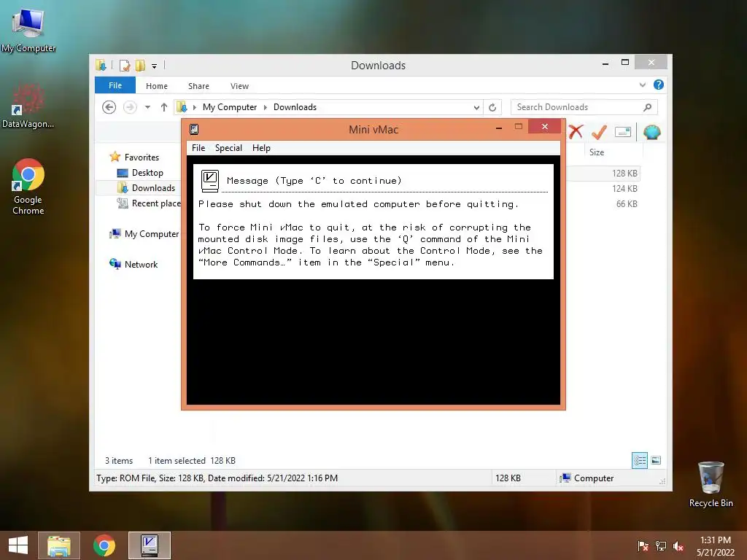Viewport: 747px width, 560px height.
Task: Click the Properties quick access icon
Action: [x=125, y=65]
